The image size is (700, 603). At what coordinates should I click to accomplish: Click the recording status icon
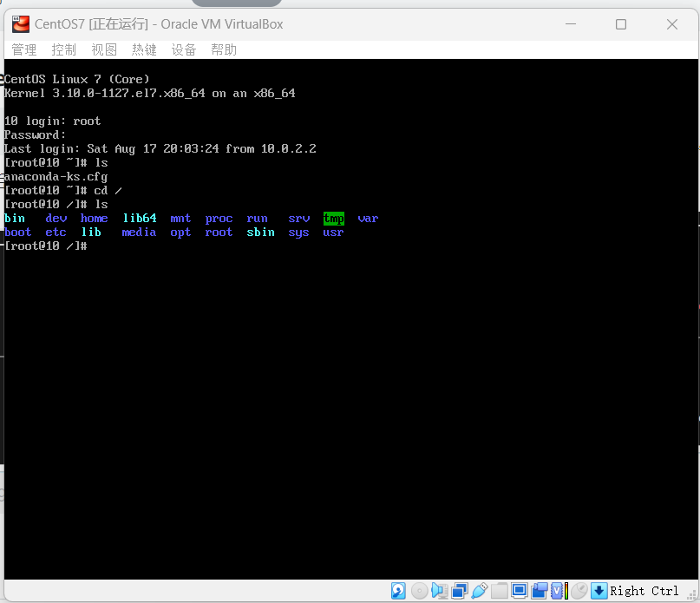540,591
